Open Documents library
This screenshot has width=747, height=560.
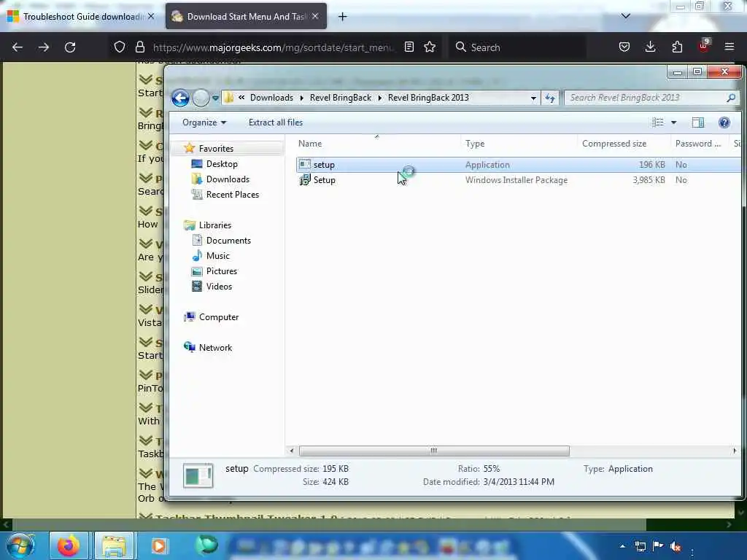pos(228,241)
